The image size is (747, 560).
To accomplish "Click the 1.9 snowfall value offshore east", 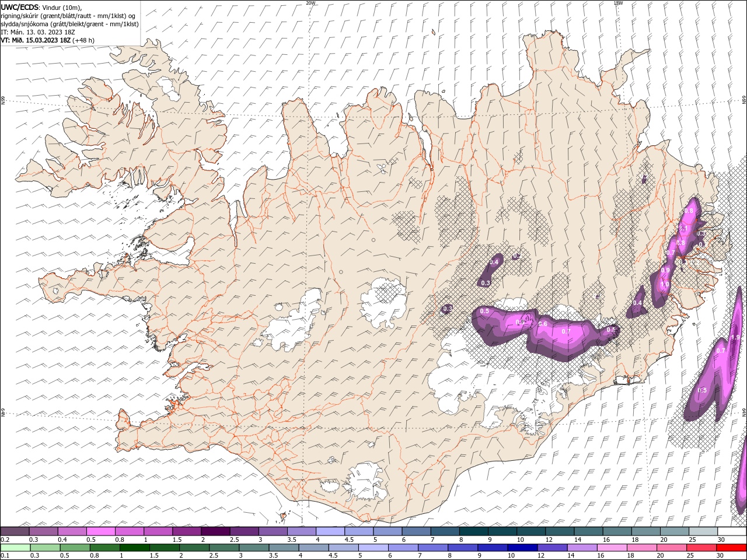I will click(735, 337).
